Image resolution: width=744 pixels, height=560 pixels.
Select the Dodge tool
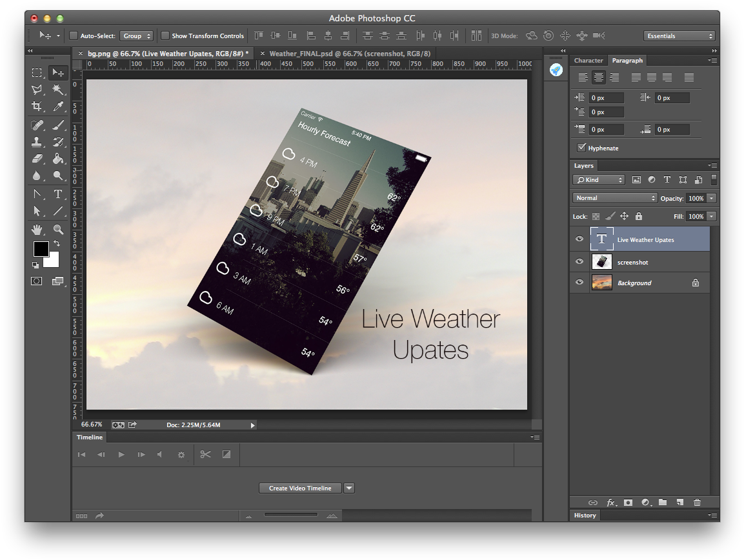coord(58,175)
